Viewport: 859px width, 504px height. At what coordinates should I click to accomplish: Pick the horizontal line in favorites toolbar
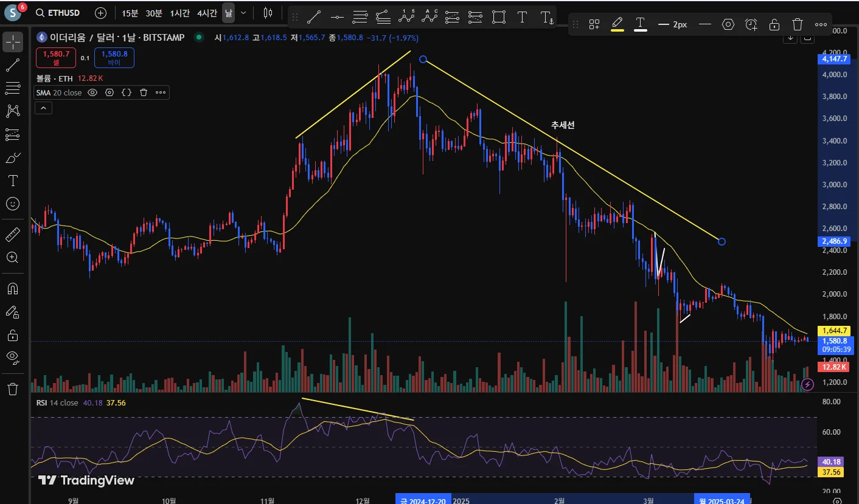click(x=337, y=17)
